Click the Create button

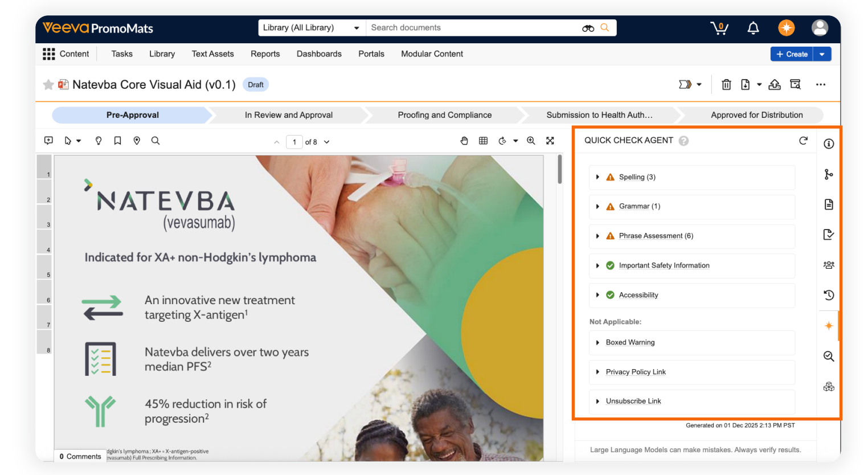click(x=792, y=54)
